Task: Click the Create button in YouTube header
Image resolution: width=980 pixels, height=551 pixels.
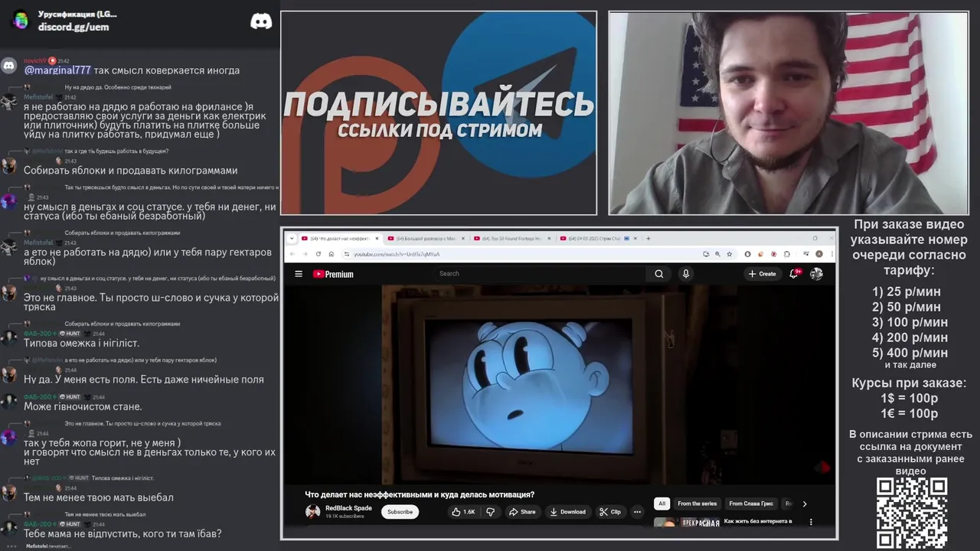Action: pyautogui.click(x=763, y=274)
